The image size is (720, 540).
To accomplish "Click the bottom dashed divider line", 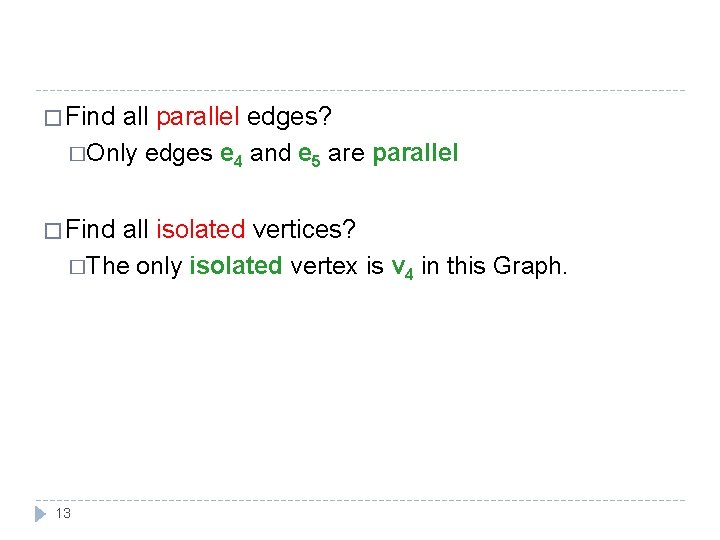I will coord(360,501).
